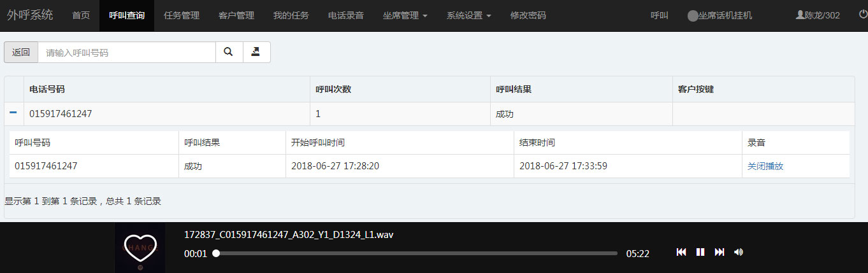Image resolution: width=868 pixels, height=273 pixels.
Task: Click the audio progress bar slider
Action: click(417, 253)
